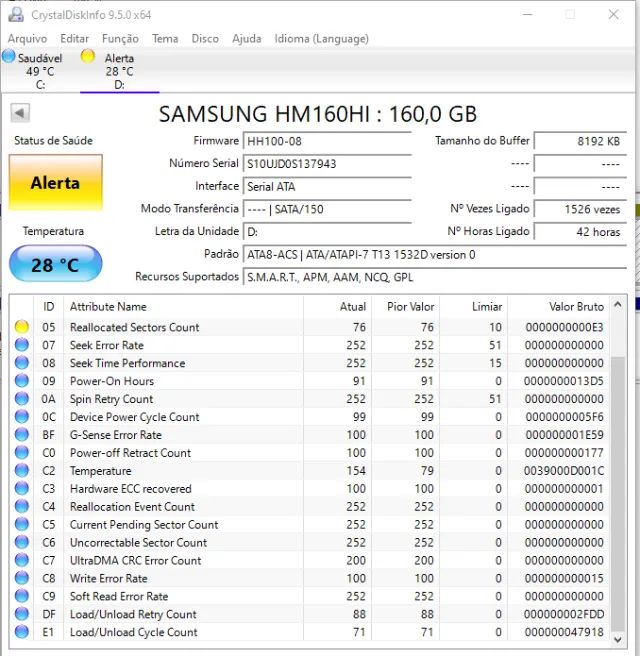Click the blue icon for Hardware ECC recovered
Viewport: 640px width, 656px height.
click(22, 488)
